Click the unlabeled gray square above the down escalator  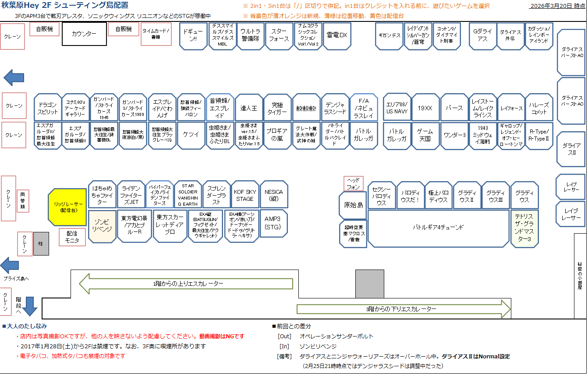369,284
